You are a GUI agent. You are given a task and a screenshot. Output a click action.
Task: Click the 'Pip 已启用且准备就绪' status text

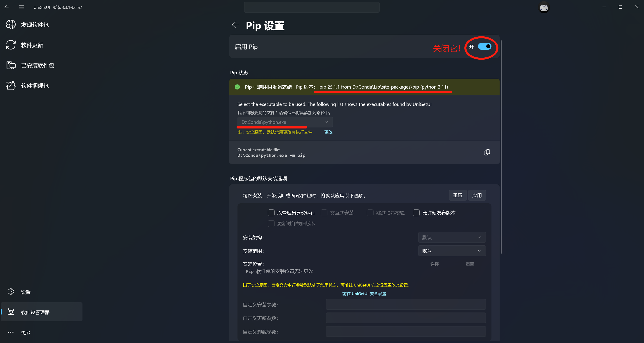pos(268,87)
